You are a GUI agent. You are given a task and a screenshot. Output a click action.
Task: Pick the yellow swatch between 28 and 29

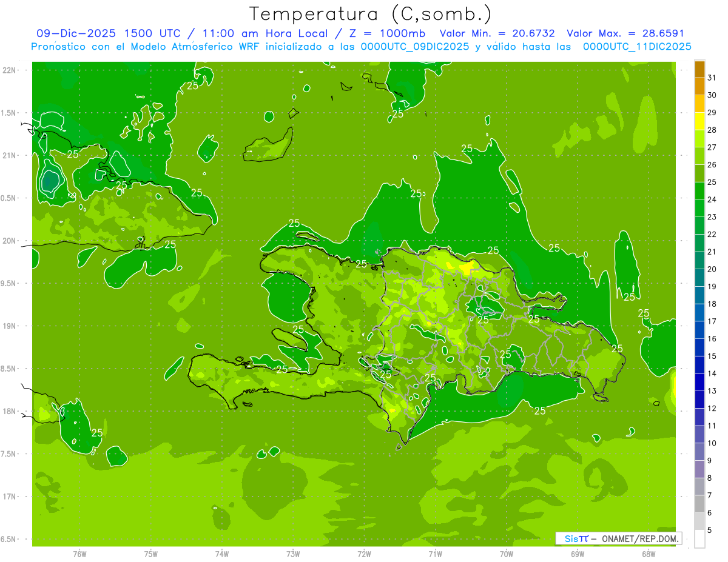pos(699,121)
